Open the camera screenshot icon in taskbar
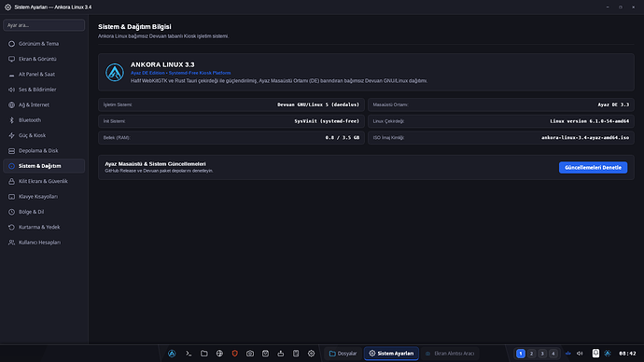This screenshot has height=362, width=644. point(250,354)
